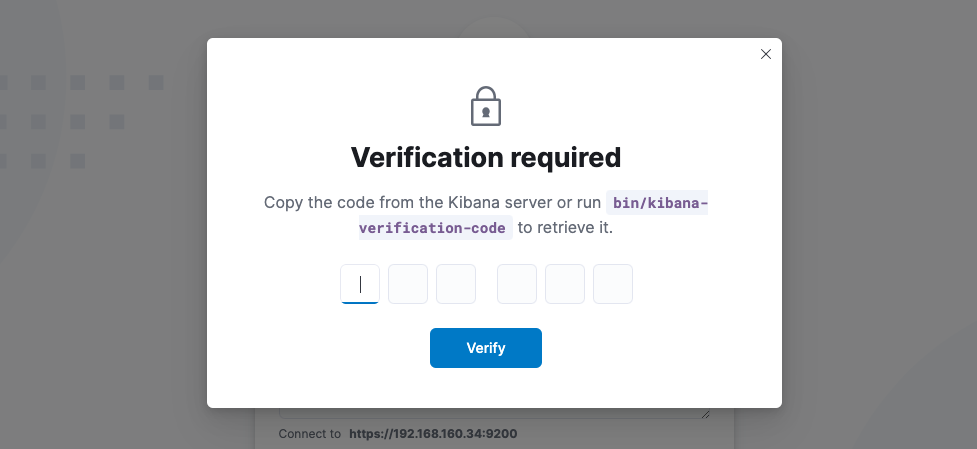Click the "to retrieve it." text

(x=565, y=228)
